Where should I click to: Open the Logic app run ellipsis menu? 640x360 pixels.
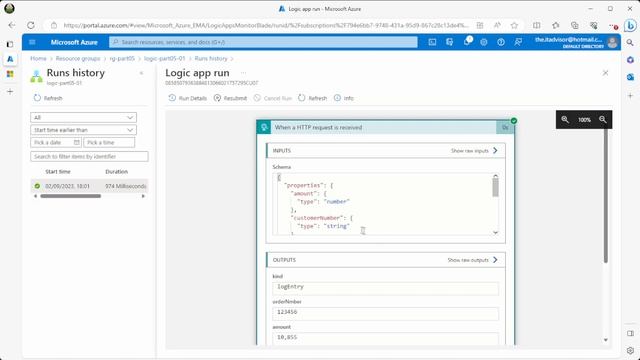[x=243, y=73]
